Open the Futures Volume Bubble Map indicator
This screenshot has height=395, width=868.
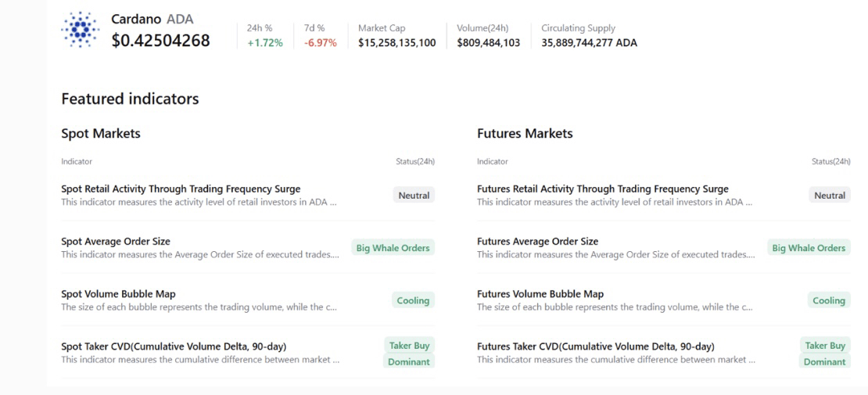pos(540,294)
